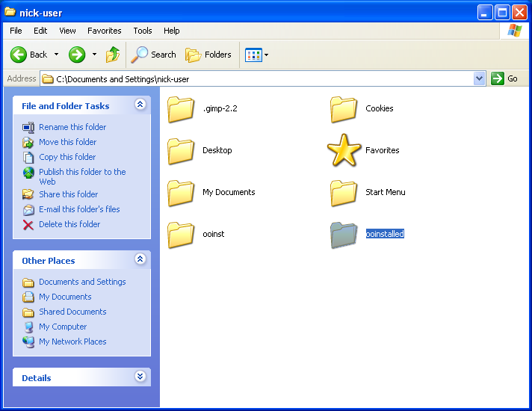Expand the Address bar dropdown list

coord(480,78)
